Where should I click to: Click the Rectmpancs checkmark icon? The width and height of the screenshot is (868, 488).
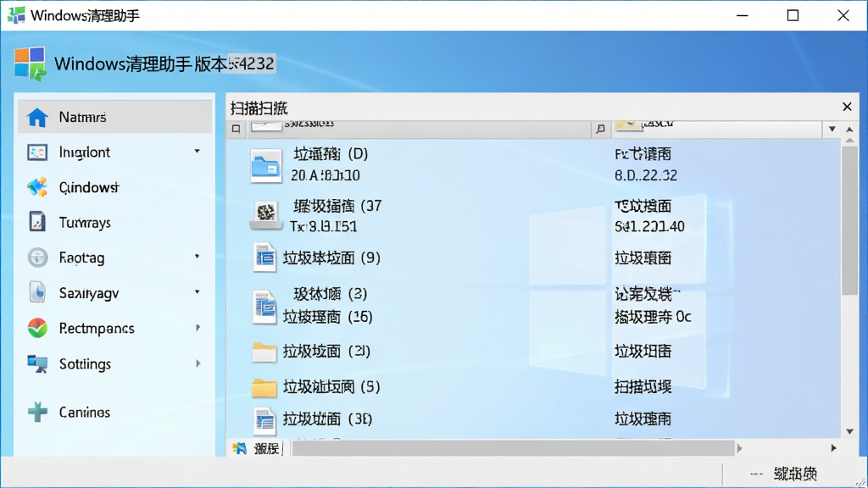37,328
